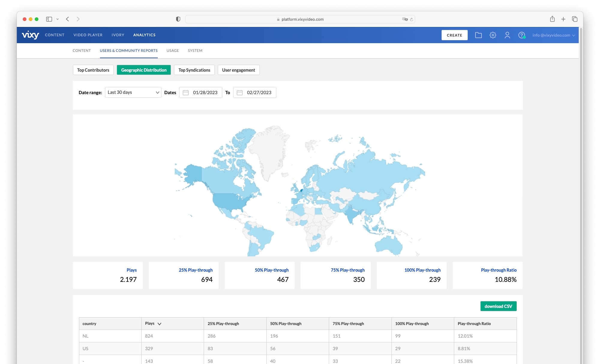Click the CREATE button in top bar

pos(454,35)
